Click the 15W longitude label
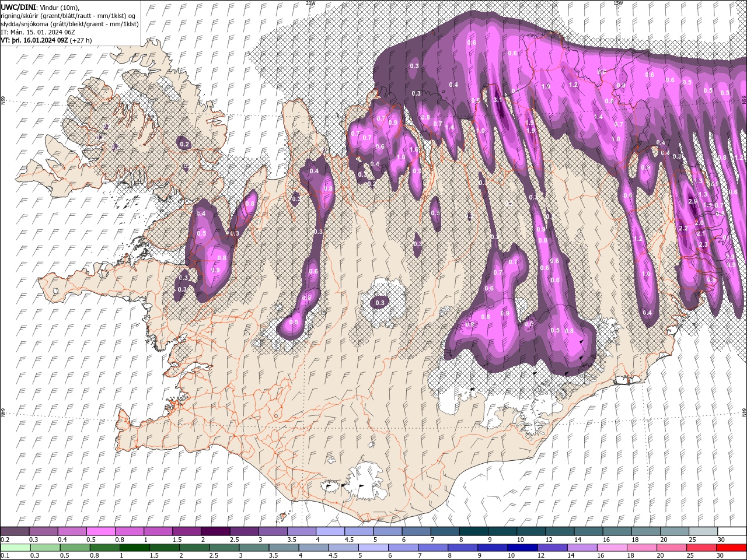Viewport: 747px width, 560px height. coord(617,3)
